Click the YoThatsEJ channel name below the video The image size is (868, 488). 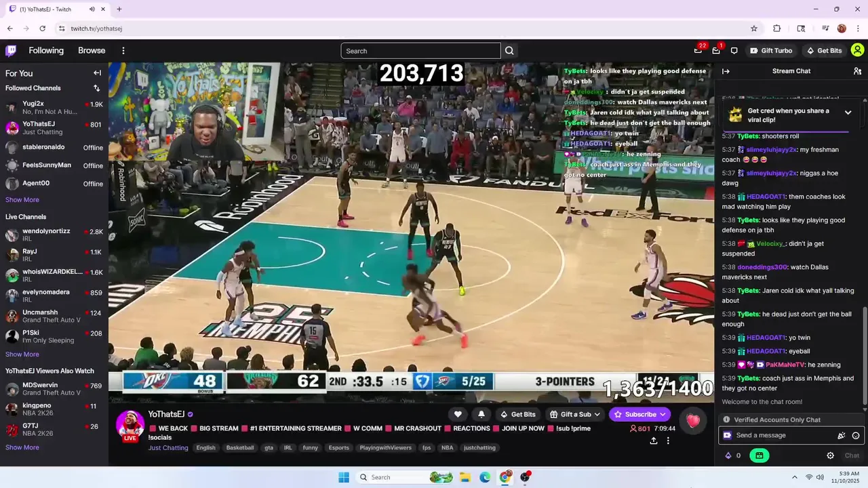166,414
